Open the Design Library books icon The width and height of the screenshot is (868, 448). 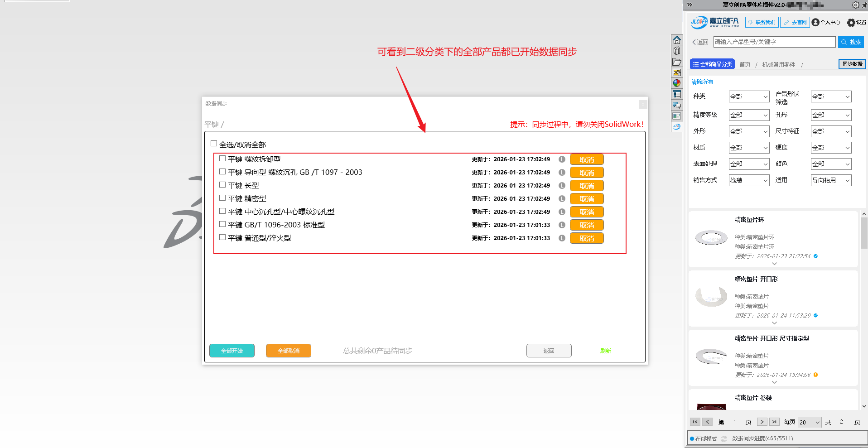pos(676,51)
